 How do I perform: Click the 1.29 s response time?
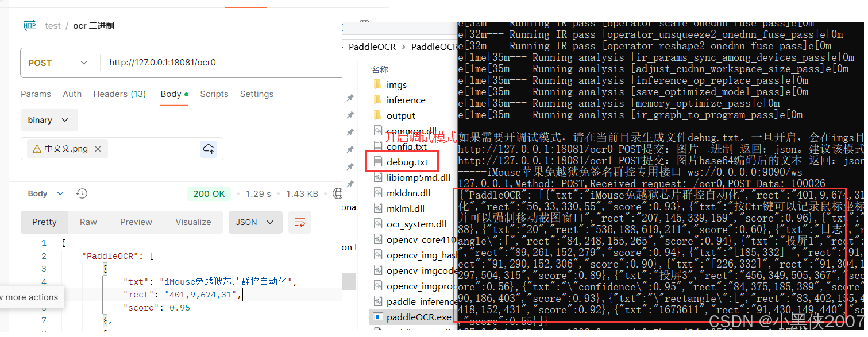pyautogui.click(x=259, y=193)
